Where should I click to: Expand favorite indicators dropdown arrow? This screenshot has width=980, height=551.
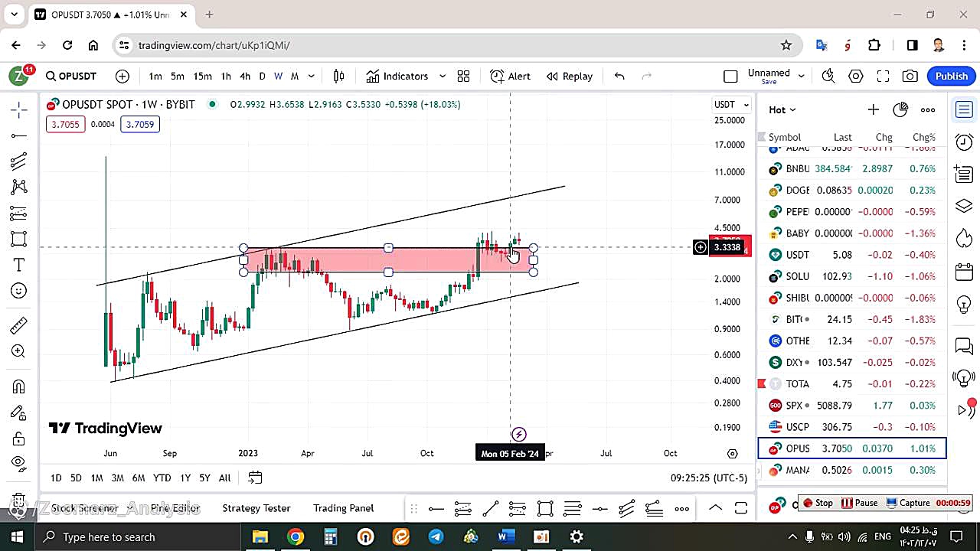coord(442,76)
